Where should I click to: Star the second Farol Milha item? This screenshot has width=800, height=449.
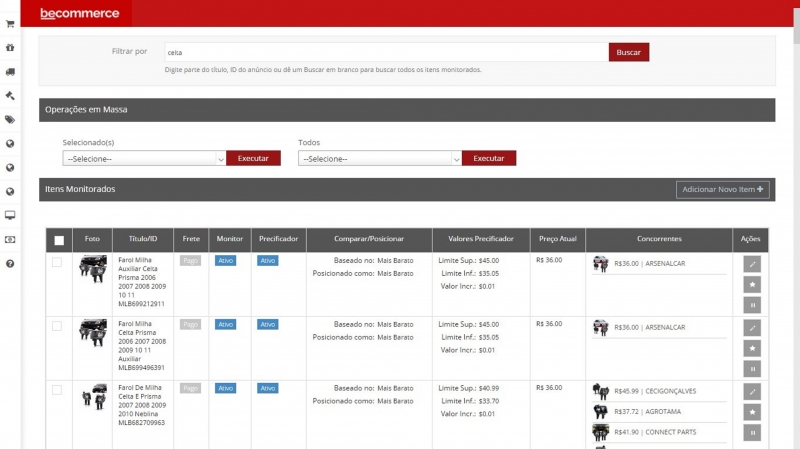point(752,348)
